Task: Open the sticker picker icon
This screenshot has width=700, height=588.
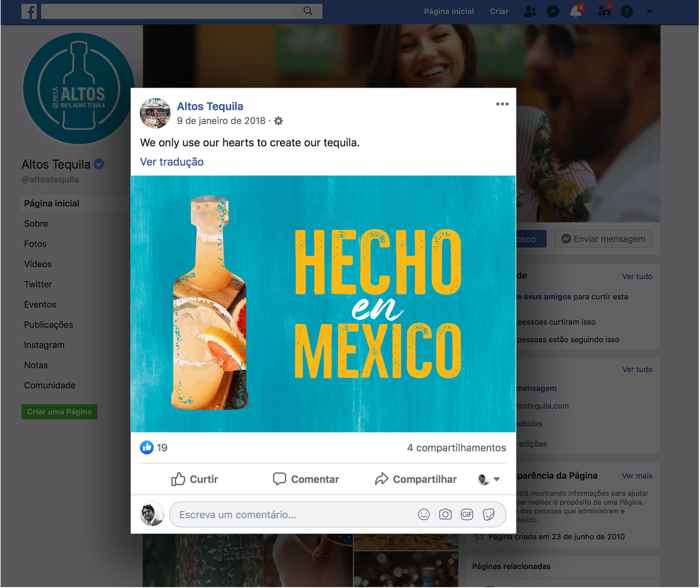Action: click(489, 514)
